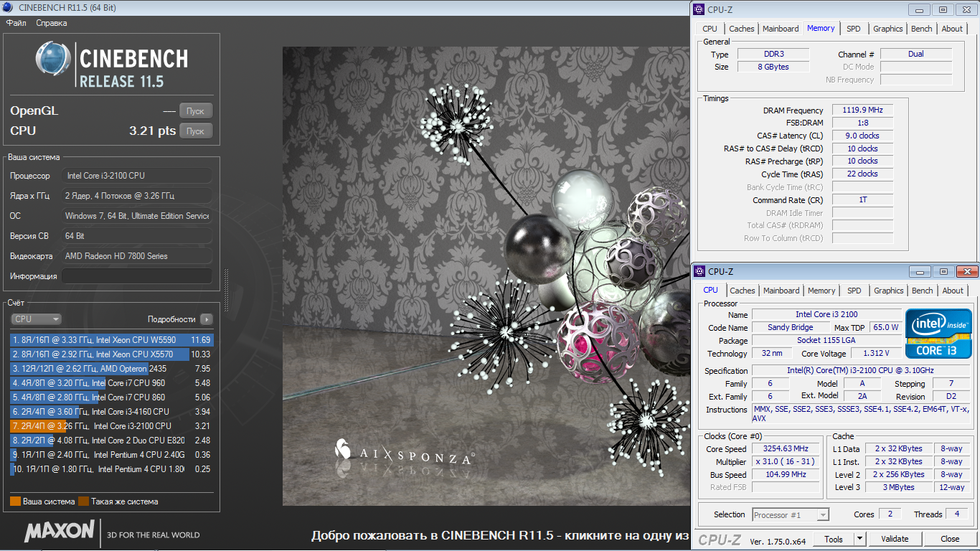Select ranking row Intel Core 2 Duo CPU E820

[x=112, y=441]
